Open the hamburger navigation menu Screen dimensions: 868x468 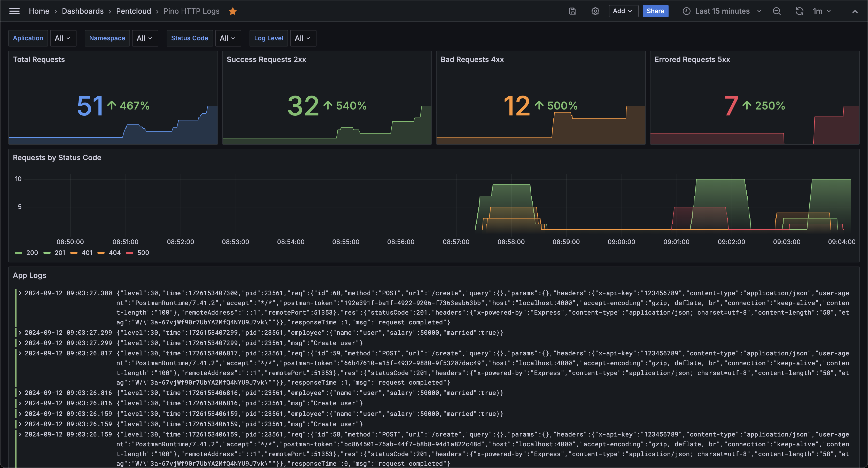14,11
